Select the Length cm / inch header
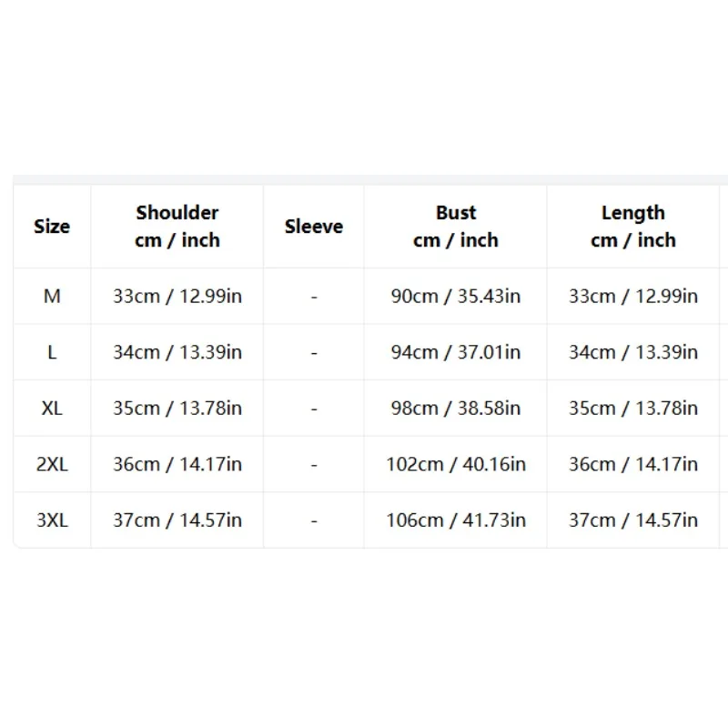The width and height of the screenshot is (728, 728). coord(633,227)
